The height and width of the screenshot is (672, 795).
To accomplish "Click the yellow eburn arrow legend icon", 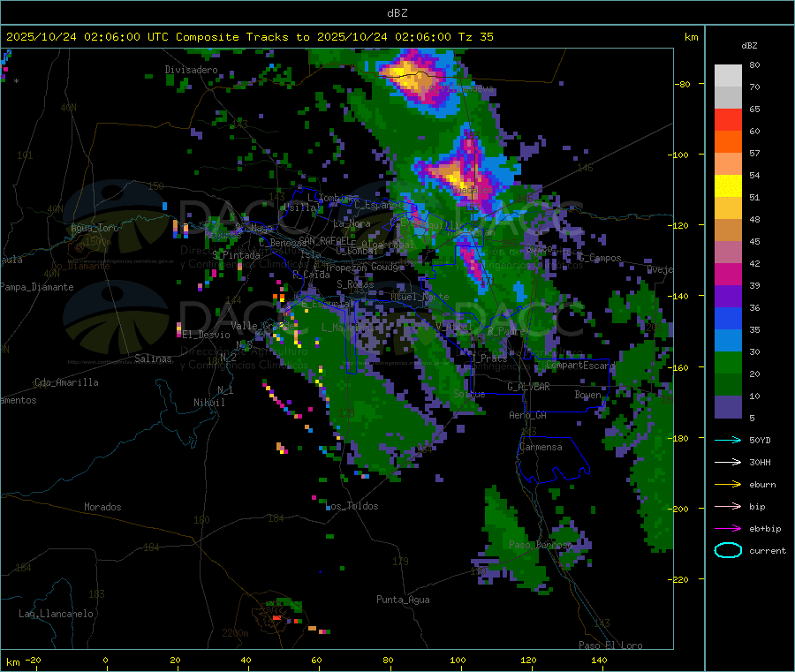I will coord(728,485).
